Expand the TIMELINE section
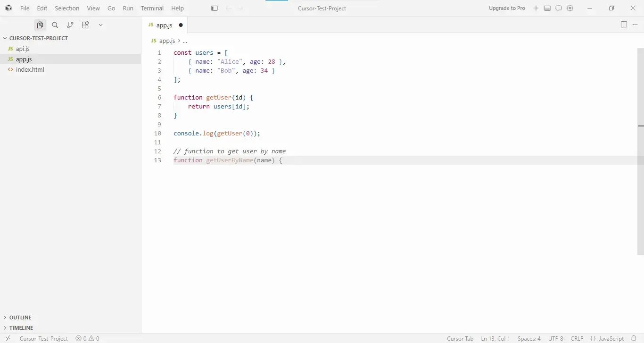Viewport: 644px width, 343px height. pyautogui.click(x=71, y=328)
